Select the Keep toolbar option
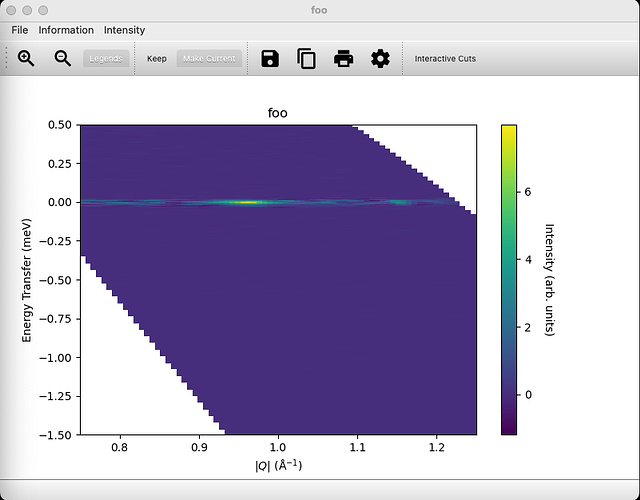This screenshot has width=640, height=500. (x=157, y=58)
